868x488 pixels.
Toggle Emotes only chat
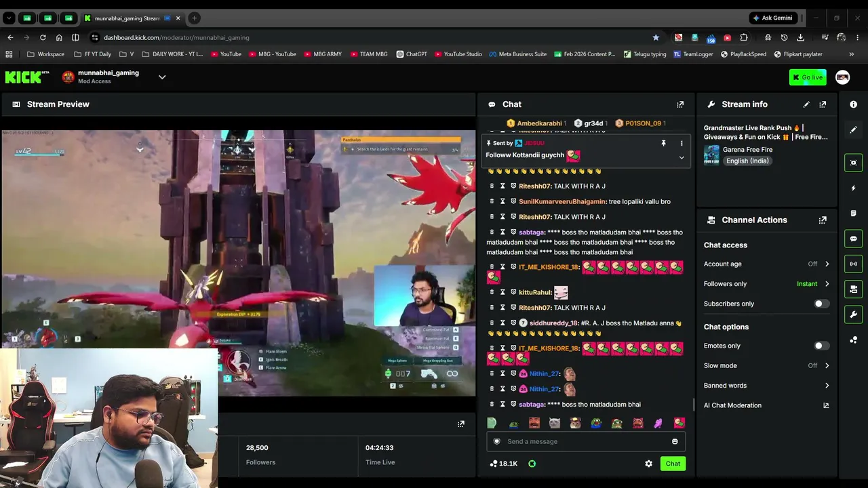click(x=821, y=346)
